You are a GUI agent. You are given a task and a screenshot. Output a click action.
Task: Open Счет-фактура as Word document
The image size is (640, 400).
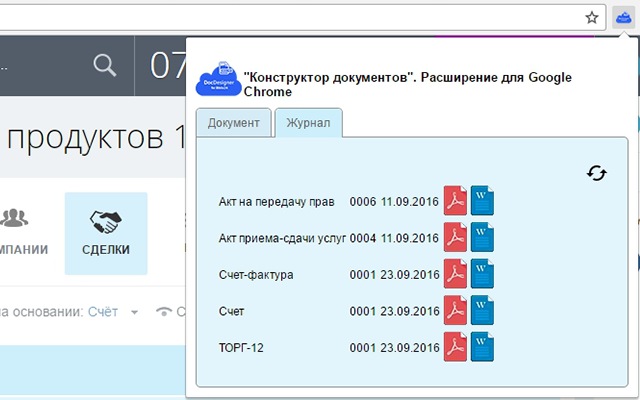tap(482, 275)
